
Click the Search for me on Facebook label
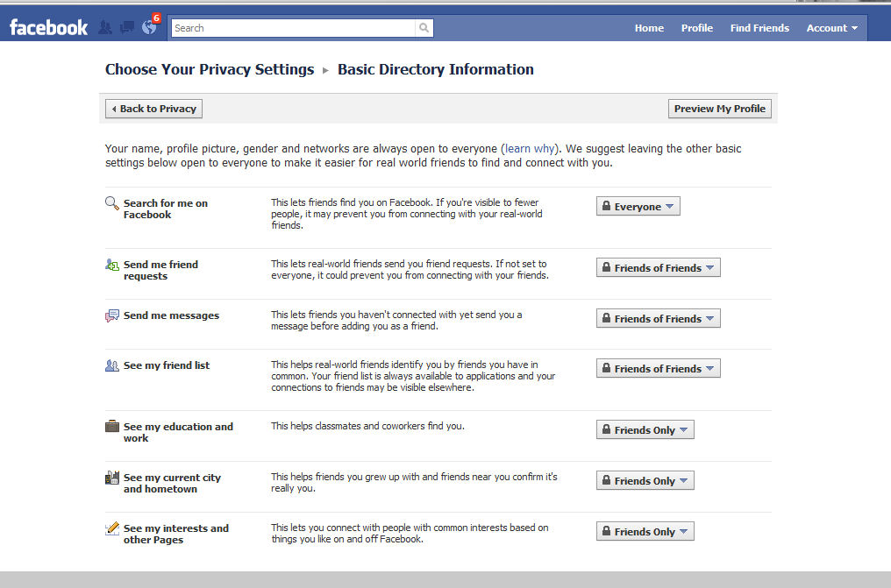pos(166,209)
